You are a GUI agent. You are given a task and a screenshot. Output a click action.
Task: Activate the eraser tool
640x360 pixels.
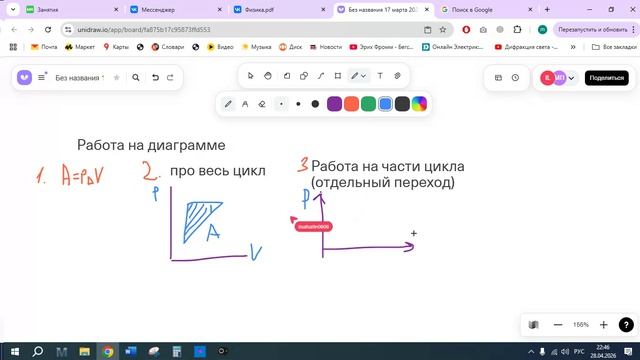(262, 104)
